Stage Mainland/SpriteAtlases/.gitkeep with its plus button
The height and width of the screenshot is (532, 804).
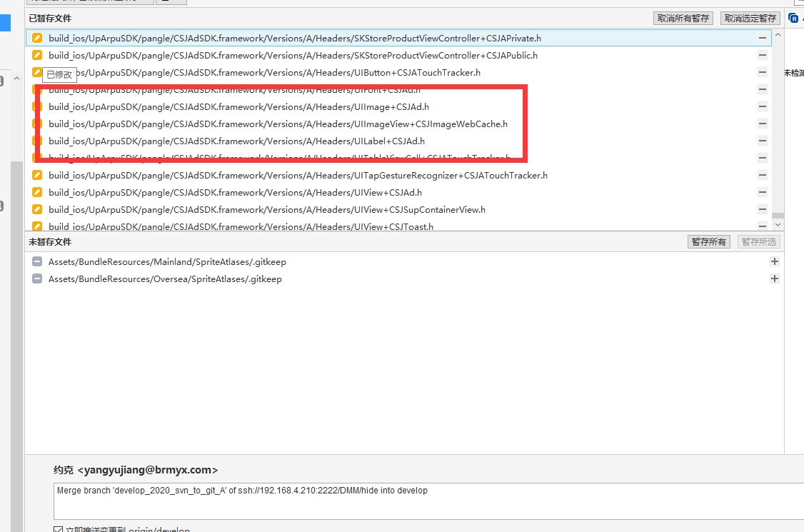click(774, 261)
